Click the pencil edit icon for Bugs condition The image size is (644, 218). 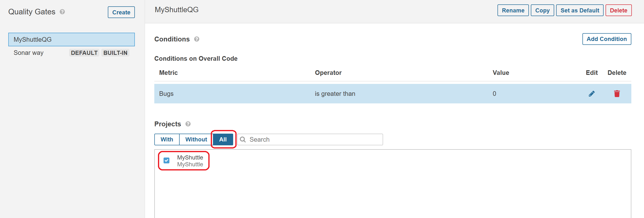pyautogui.click(x=591, y=94)
